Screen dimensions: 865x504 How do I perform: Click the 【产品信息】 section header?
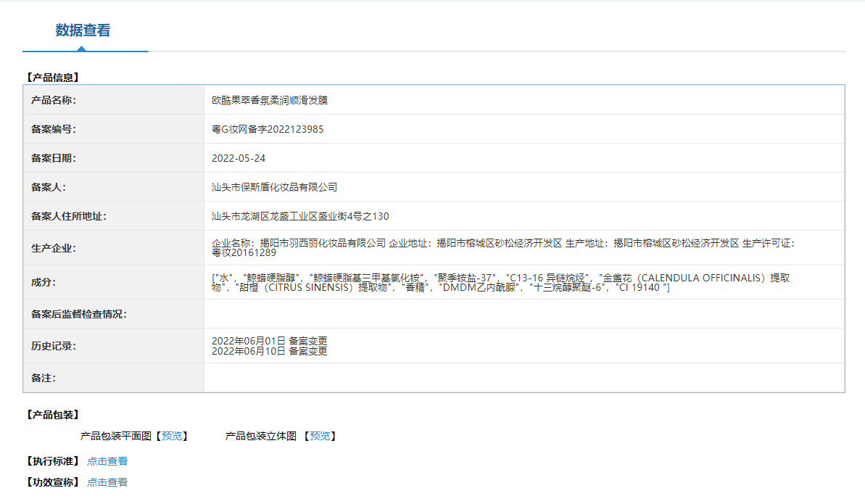53,75
